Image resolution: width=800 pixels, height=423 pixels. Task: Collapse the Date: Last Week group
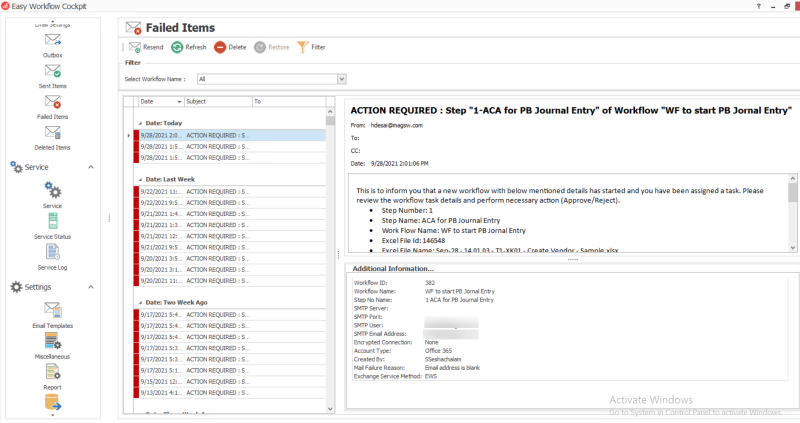(x=140, y=180)
